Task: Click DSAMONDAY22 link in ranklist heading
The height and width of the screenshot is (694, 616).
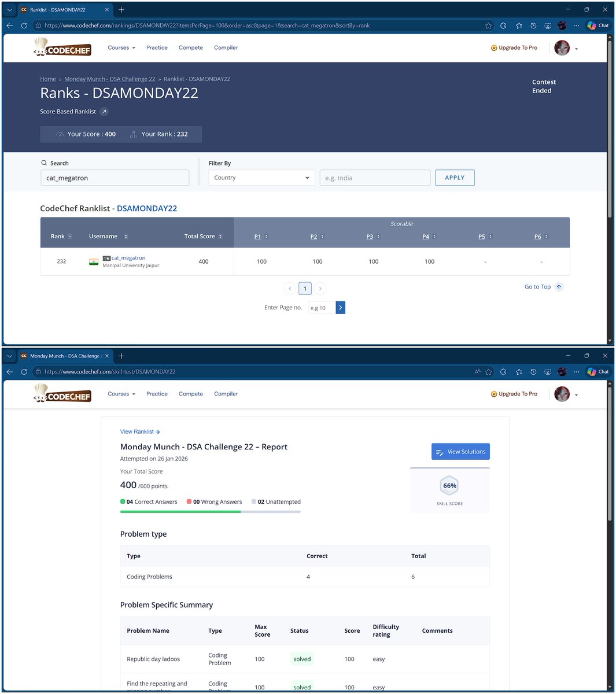Action: pyautogui.click(x=147, y=208)
